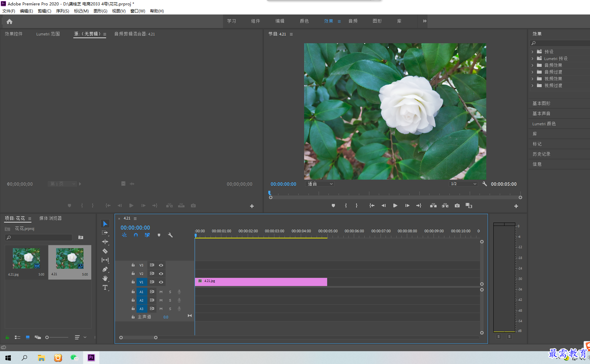Expand the Lumetri 预设 folder
This screenshot has width=590, height=364.
[x=532, y=59]
